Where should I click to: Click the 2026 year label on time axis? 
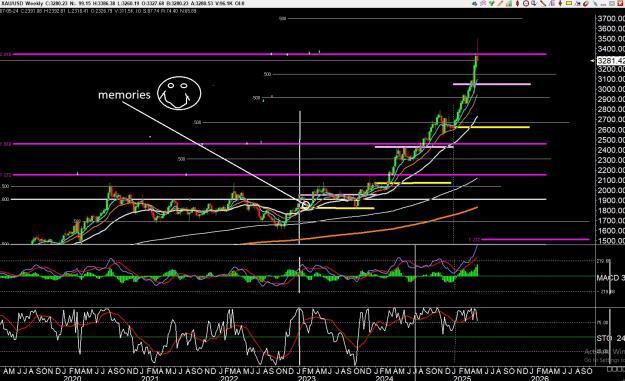coord(539,378)
